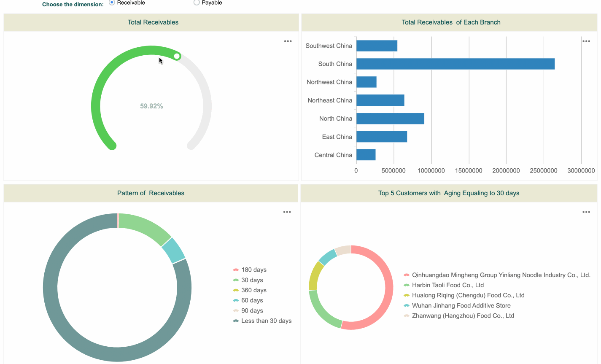Open Each Branch chart more options menu
Image resolution: width=601 pixels, height=364 pixels.
click(586, 41)
